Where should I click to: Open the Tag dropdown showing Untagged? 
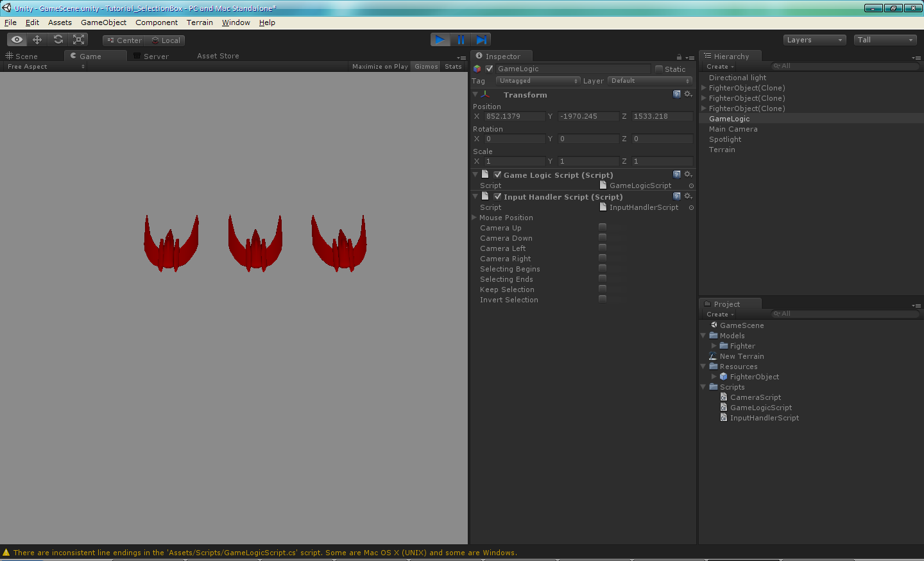(538, 81)
